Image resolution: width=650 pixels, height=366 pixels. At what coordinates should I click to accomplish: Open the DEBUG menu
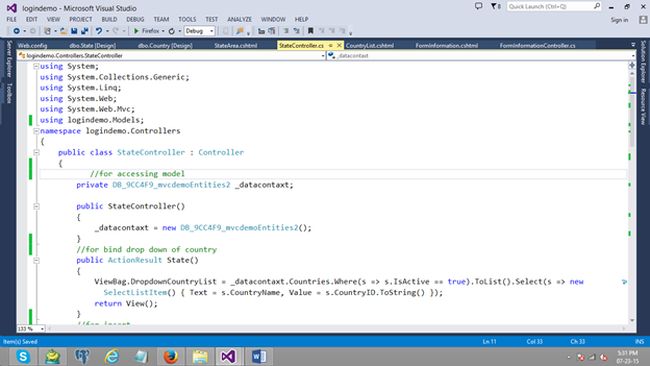pyautogui.click(x=135, y=19)
